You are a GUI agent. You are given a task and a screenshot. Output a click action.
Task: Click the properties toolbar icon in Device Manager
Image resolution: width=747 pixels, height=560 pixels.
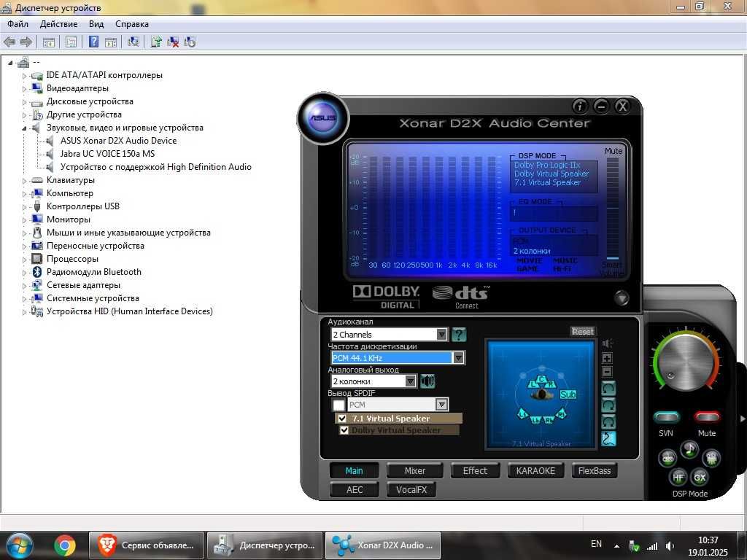click(71, 42)
